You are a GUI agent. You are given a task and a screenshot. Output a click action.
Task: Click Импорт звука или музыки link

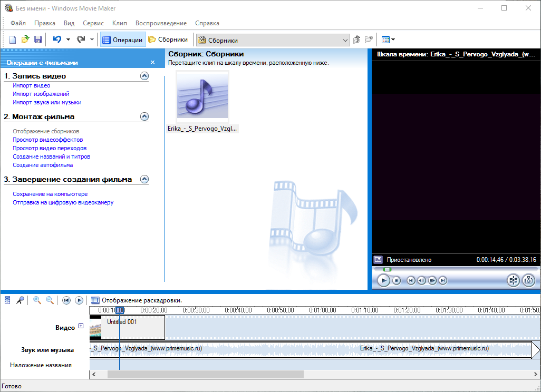point(47,102)
